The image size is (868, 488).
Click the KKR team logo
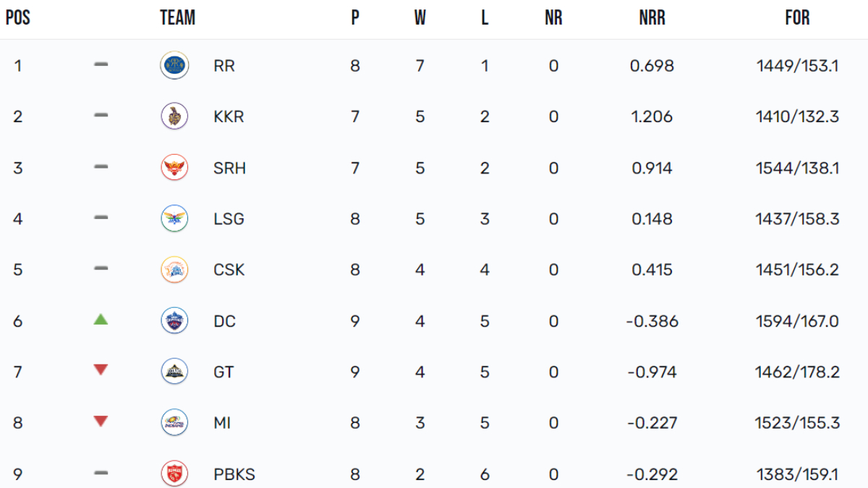(174, 116)
